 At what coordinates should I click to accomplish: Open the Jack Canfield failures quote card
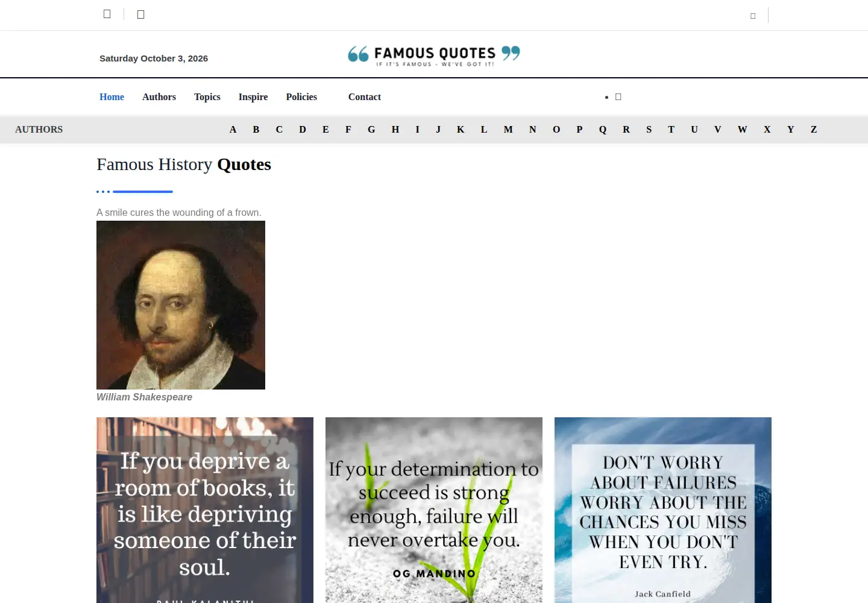click(663, 510)
